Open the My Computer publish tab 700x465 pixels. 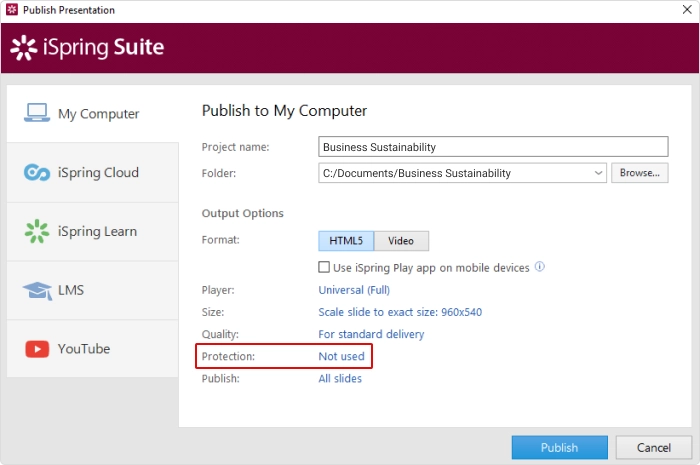[x=92, y=114]
